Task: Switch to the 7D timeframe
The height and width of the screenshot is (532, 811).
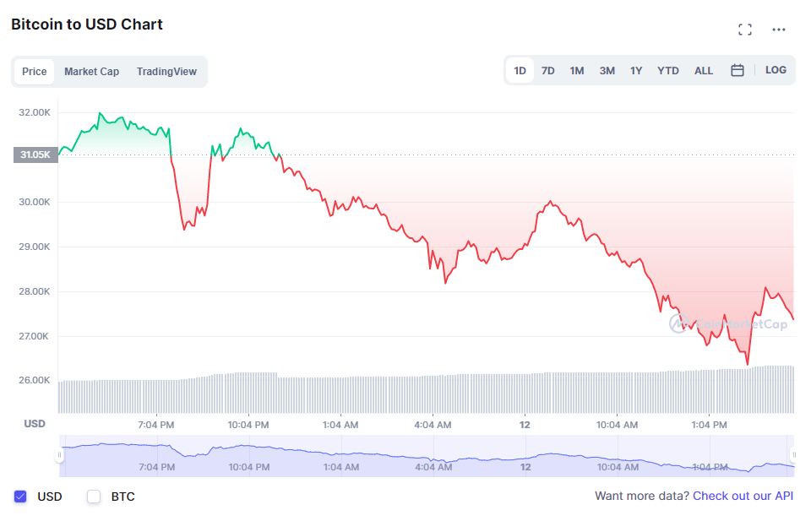Action: [548, 70]
